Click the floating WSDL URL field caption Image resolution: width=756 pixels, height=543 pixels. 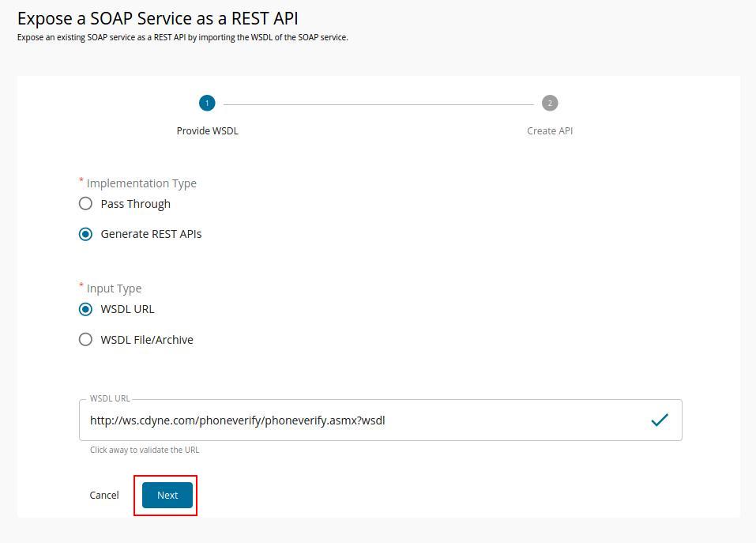coord(110,399)
